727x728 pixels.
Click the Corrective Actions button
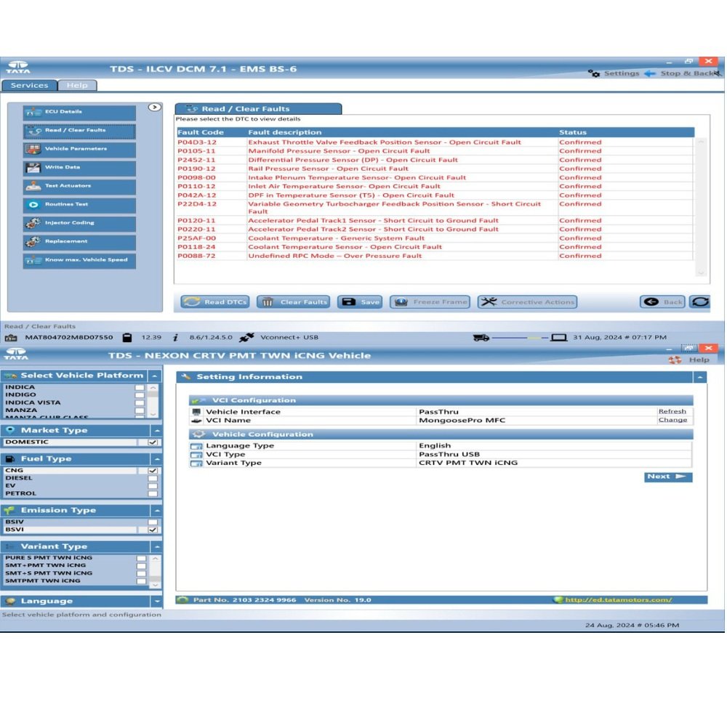tap(527, 302)
